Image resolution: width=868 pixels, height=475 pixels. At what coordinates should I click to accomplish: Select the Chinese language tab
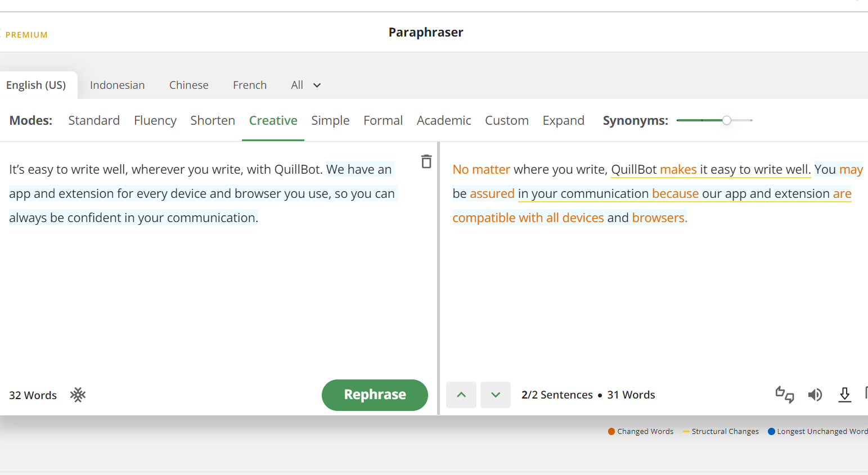pos(188,85)
